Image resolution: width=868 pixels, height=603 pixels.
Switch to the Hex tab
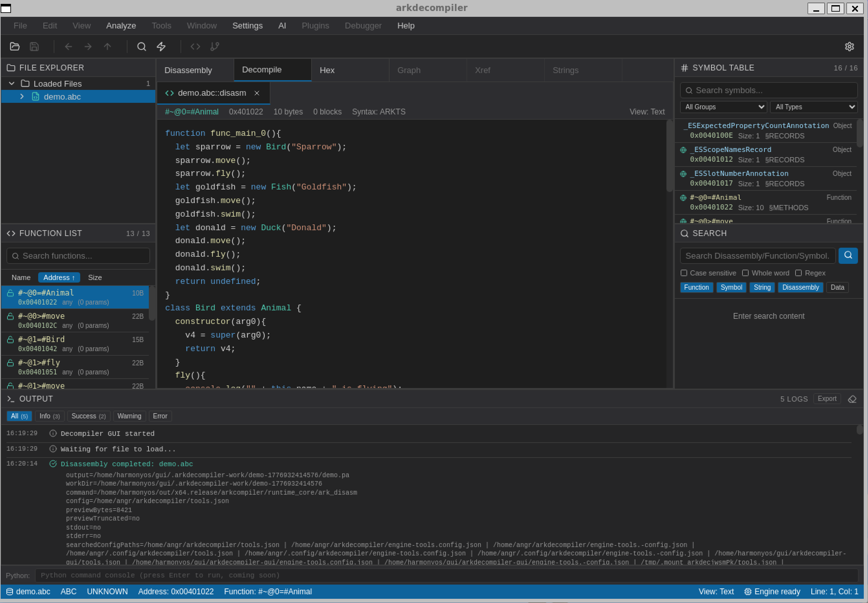[327, 70]
